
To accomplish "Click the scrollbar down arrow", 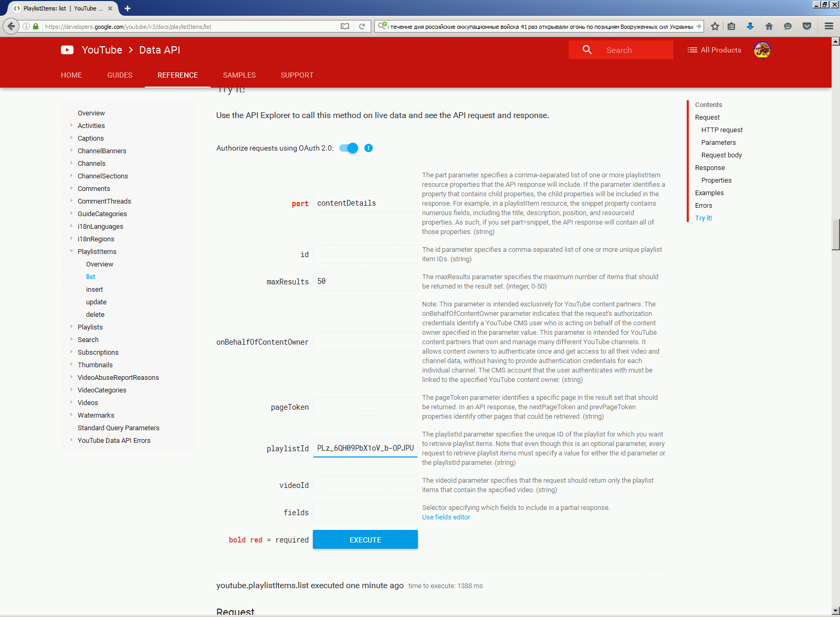I will click(x=836, y=611).
